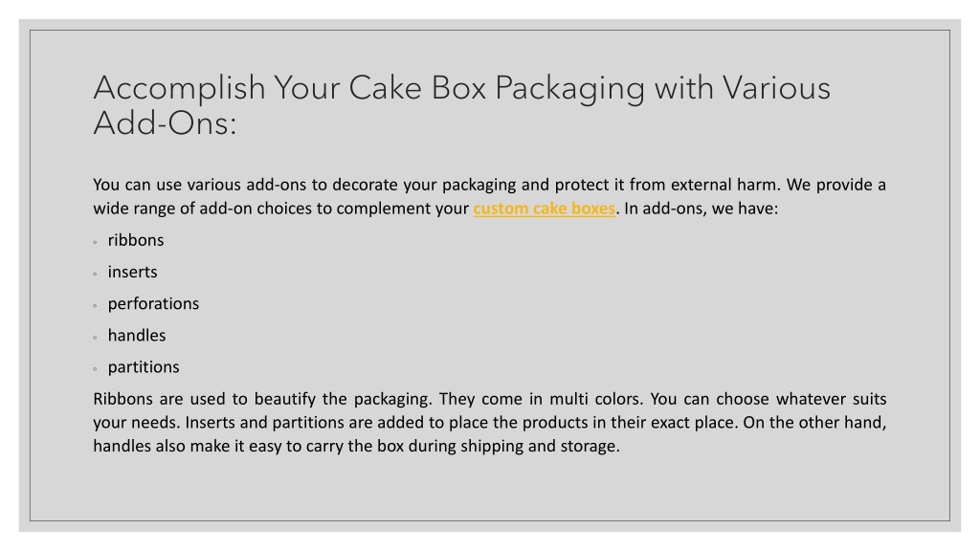Click the bullet marker beside ribbons
Image resolution: width=980 pixels, height=551 pixels.
coord(95,242)
